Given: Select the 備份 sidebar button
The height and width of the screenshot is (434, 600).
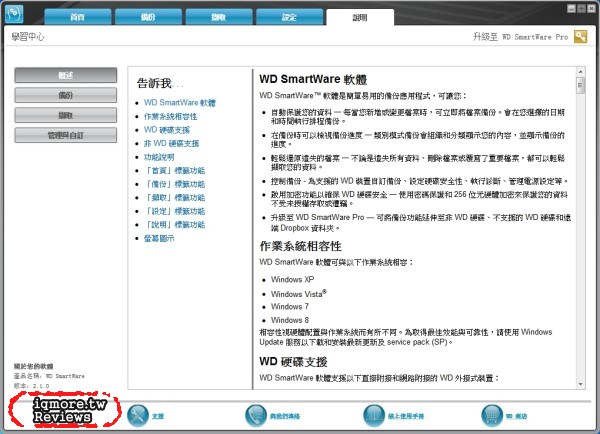Looking at the screenshot, I should point(66,95).
